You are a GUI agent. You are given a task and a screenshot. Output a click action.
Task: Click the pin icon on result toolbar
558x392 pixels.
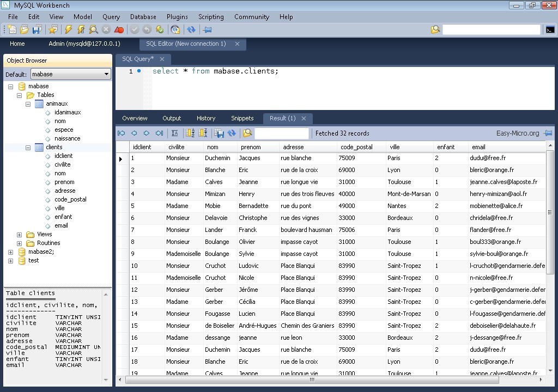pos(548,133)
